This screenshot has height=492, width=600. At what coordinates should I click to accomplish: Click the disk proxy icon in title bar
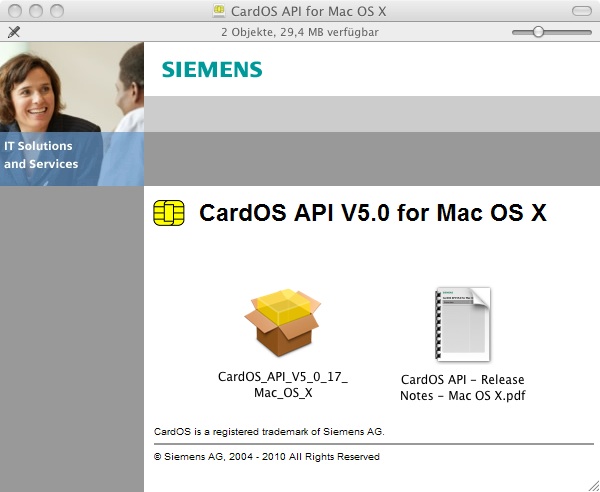pyautogui.click(x=219, y=11)
